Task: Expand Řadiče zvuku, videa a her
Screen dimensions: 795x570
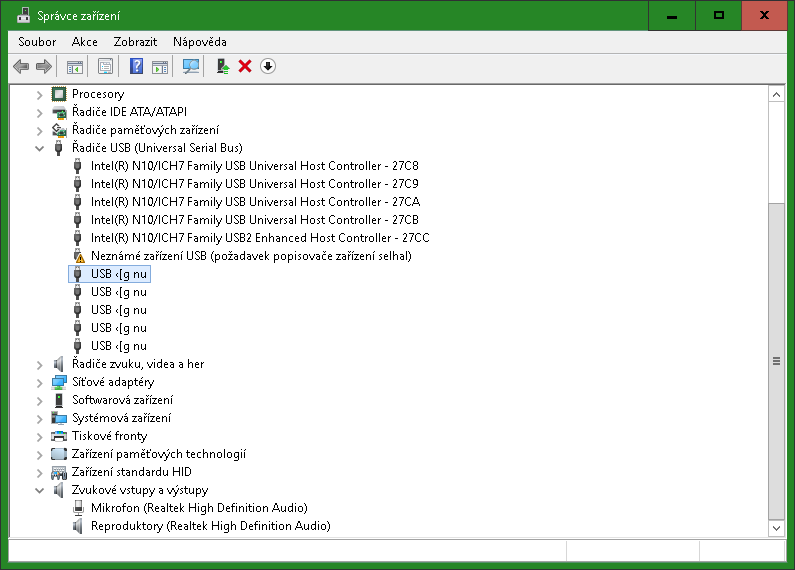Action: click(40, 365)
